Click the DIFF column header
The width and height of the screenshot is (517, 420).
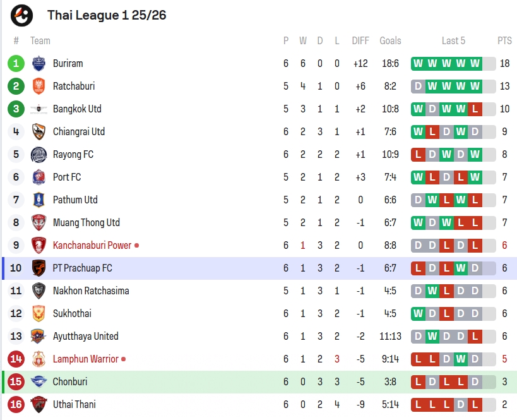click(x=360, y=40)
